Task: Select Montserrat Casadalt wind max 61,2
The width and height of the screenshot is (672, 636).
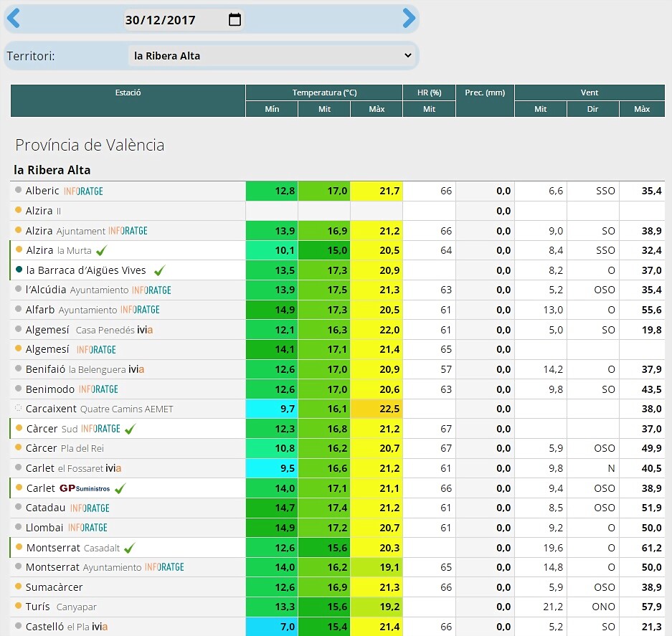Action: (642, 548)
